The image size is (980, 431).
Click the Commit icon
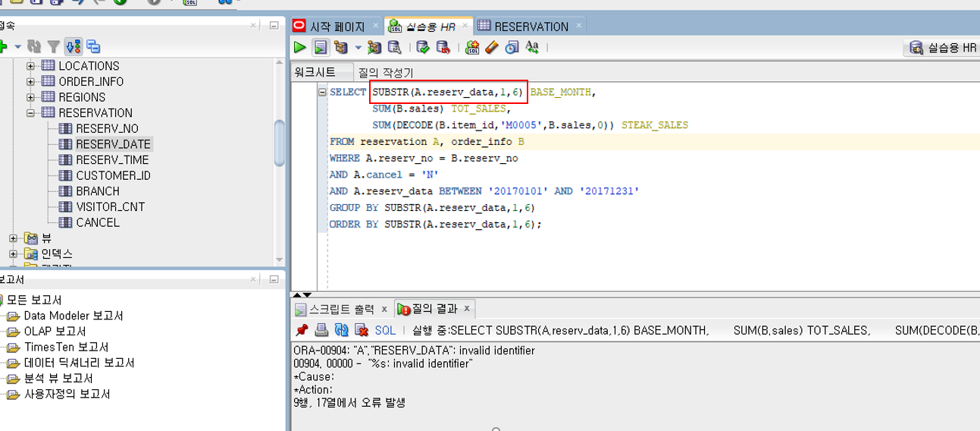423,47
